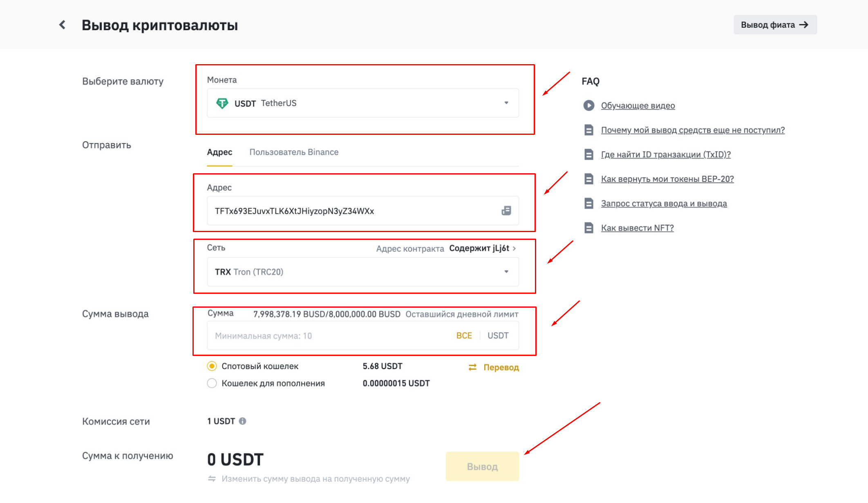Open FAQ Как вывести NFT
Screen dimensions: 868x503
[637, 228]
